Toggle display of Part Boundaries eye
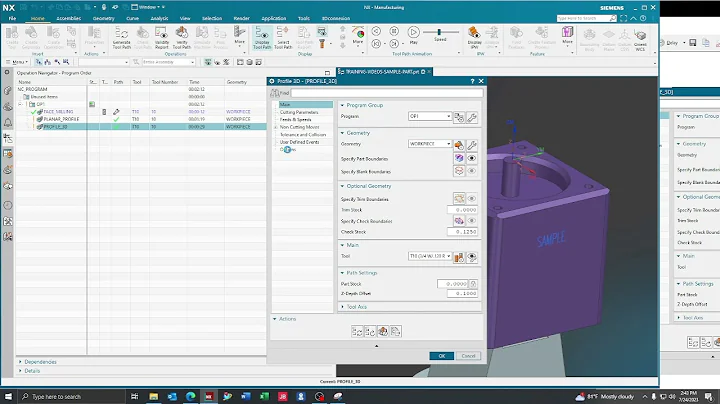 472,158
